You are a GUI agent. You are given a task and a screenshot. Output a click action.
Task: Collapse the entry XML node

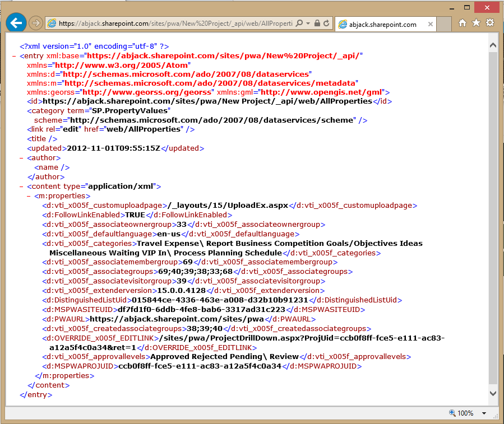tap(14, 56)
